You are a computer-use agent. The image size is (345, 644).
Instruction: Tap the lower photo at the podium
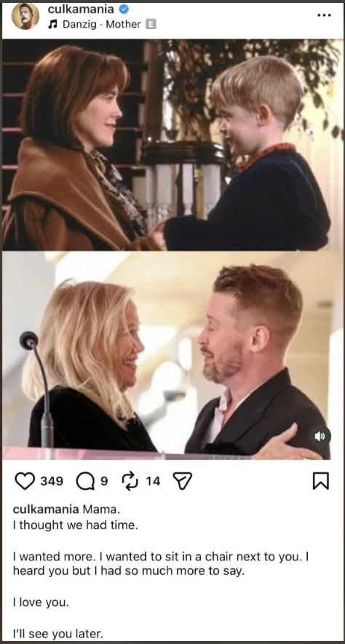pos(172,355)
